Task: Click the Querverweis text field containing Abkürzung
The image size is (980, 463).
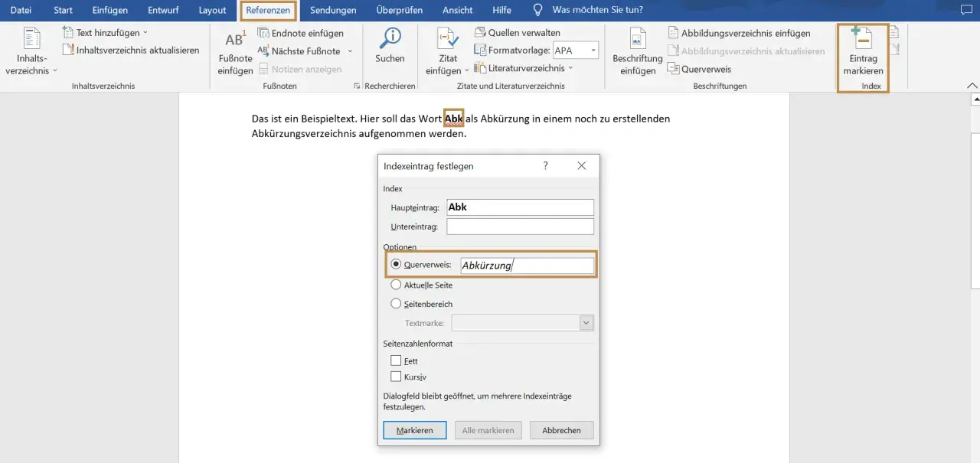Action: (x=527, y=266)
